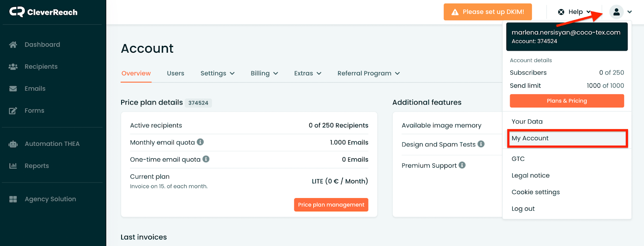Click the Last invoices heading

pos(144,237)
